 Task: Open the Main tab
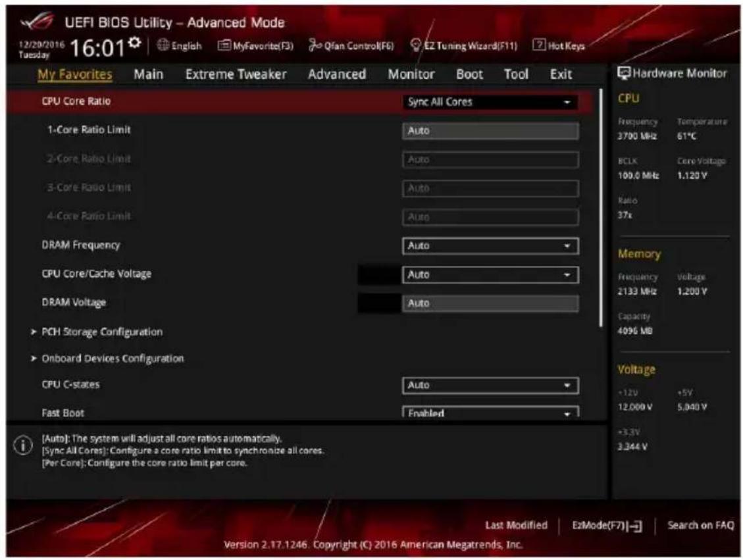click(x=148, y=74)
